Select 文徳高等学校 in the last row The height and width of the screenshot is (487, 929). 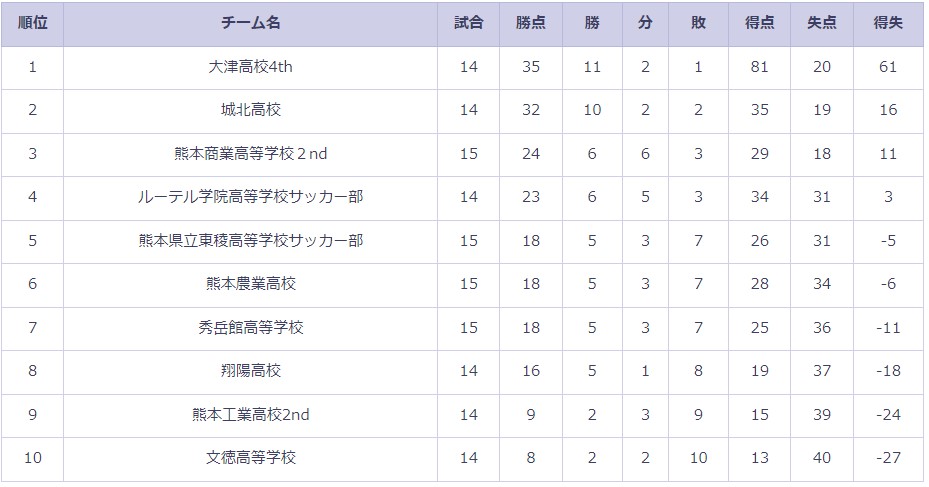pos(250,458)
